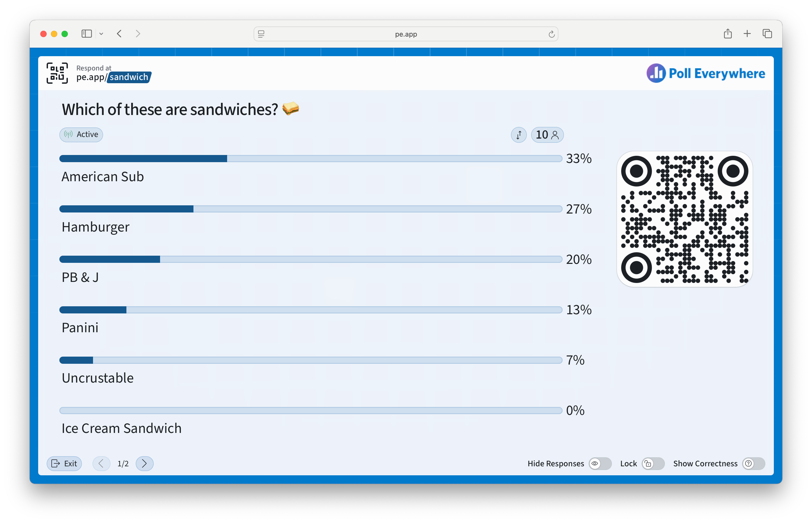Click the large QR code for the poll

tap(685, 219)
